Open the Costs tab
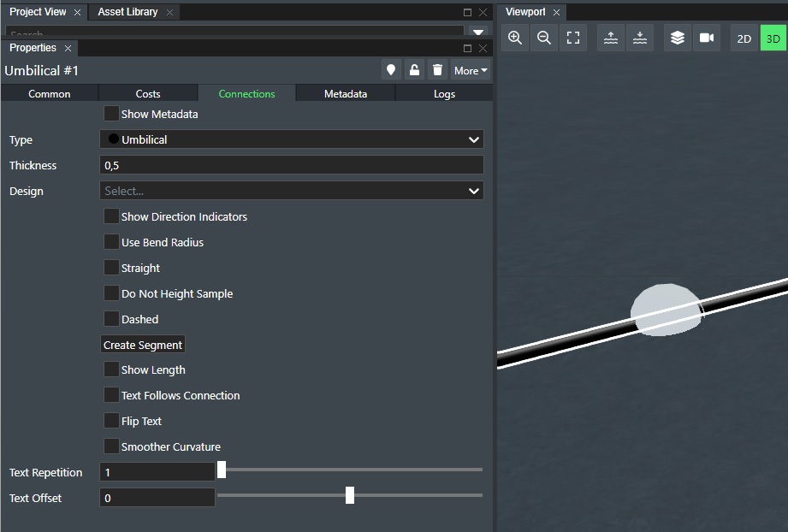This screenshot has width=788, height=532. [148, 93]
